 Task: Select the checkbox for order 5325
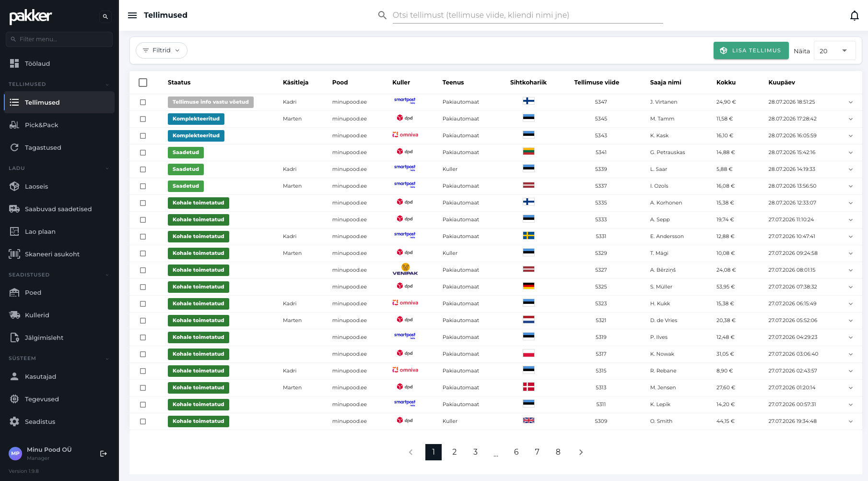pyautogui.click(x=143, y=287)
